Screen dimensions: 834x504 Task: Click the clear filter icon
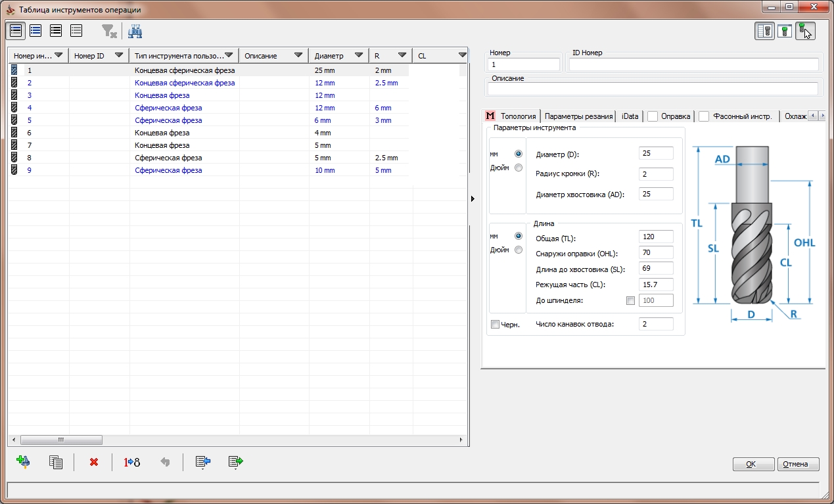[109, 31]
